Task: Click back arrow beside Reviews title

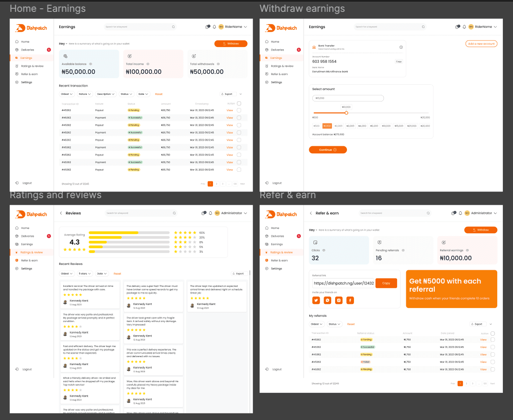Action: [61, 213]
